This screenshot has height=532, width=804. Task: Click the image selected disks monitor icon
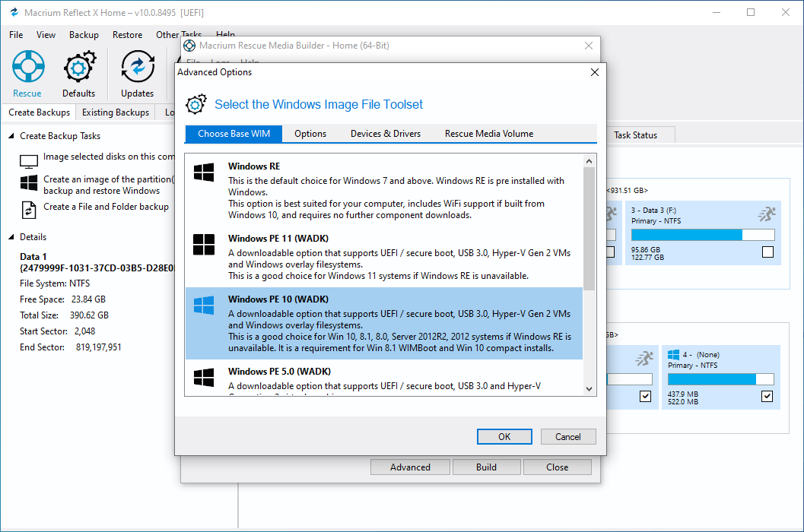tap(29, 161)
